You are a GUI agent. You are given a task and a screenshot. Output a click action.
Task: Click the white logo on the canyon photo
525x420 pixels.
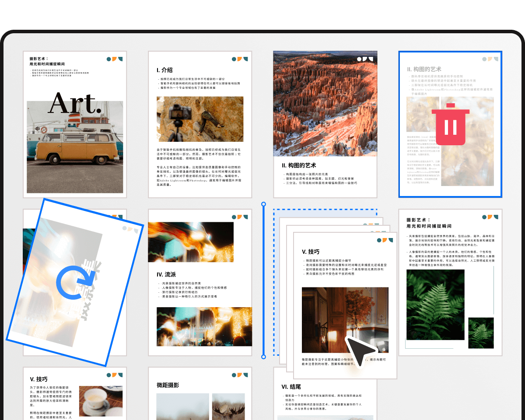365,59
